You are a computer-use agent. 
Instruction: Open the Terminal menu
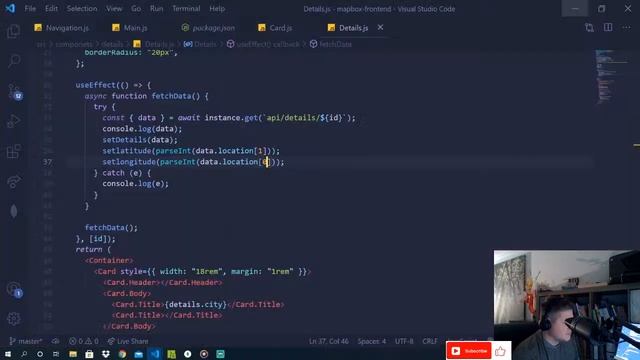[186, 9]
